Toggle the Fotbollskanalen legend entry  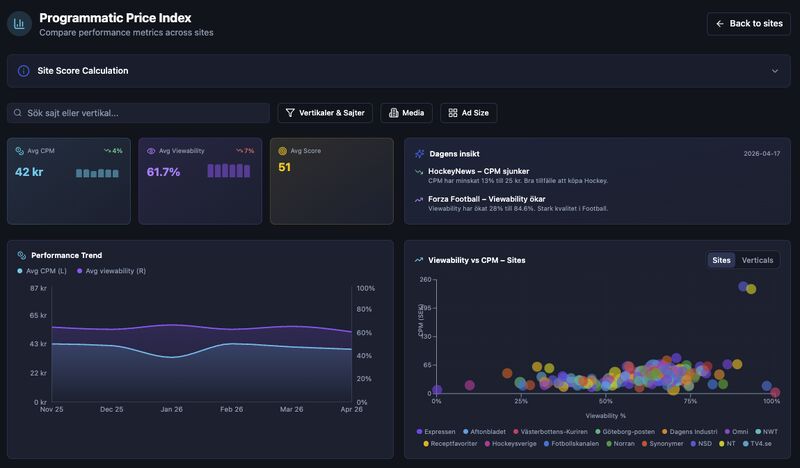[x=571, y=444]
